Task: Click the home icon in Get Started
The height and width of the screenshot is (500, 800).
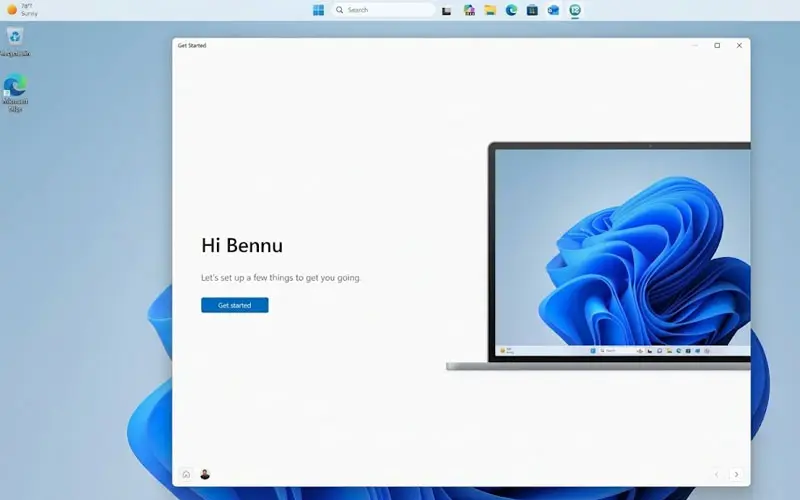Action: [x=186, y=474]
